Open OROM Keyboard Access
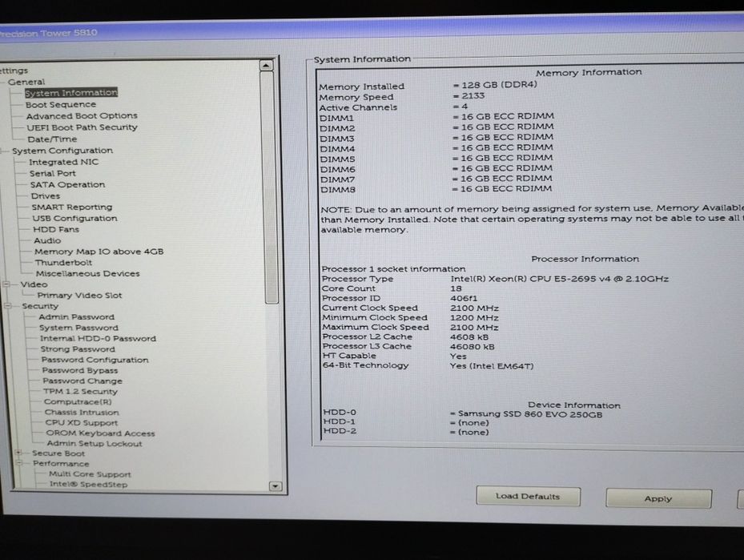Screen dimensions: 744x560 click(x=101, y=433)
